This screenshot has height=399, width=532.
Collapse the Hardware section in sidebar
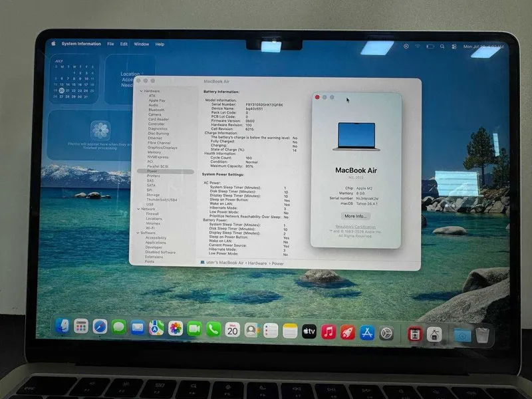(142, 91)
